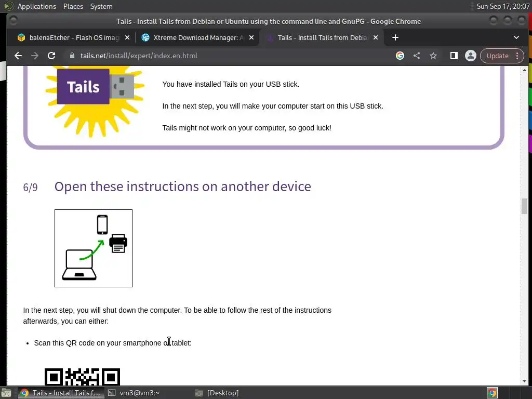Click the date and time clock

tap(503, 6)
